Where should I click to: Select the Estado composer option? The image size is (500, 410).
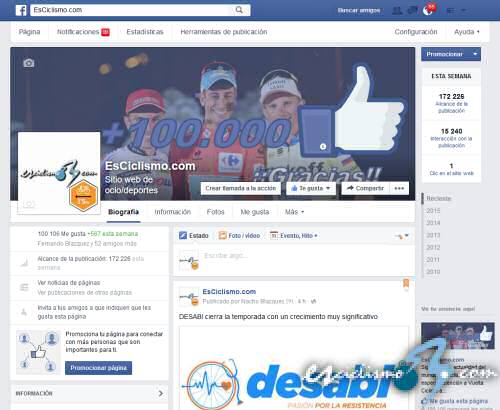194,236
